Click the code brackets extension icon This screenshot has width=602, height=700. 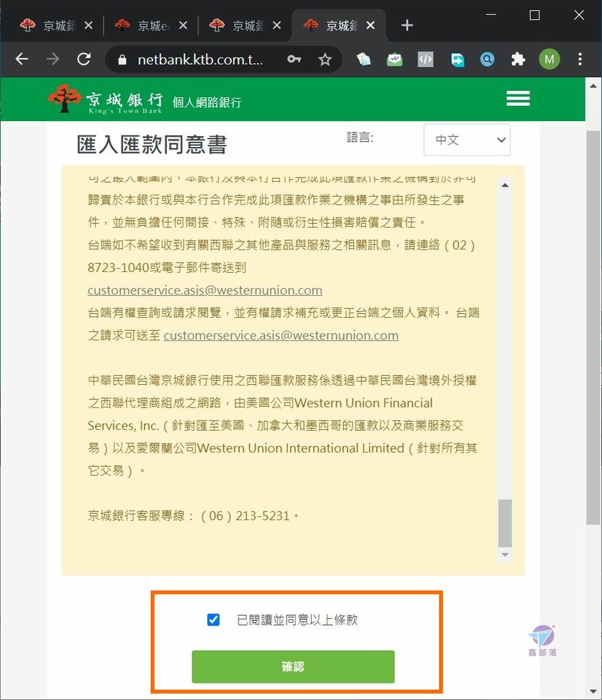click(425, 59)
